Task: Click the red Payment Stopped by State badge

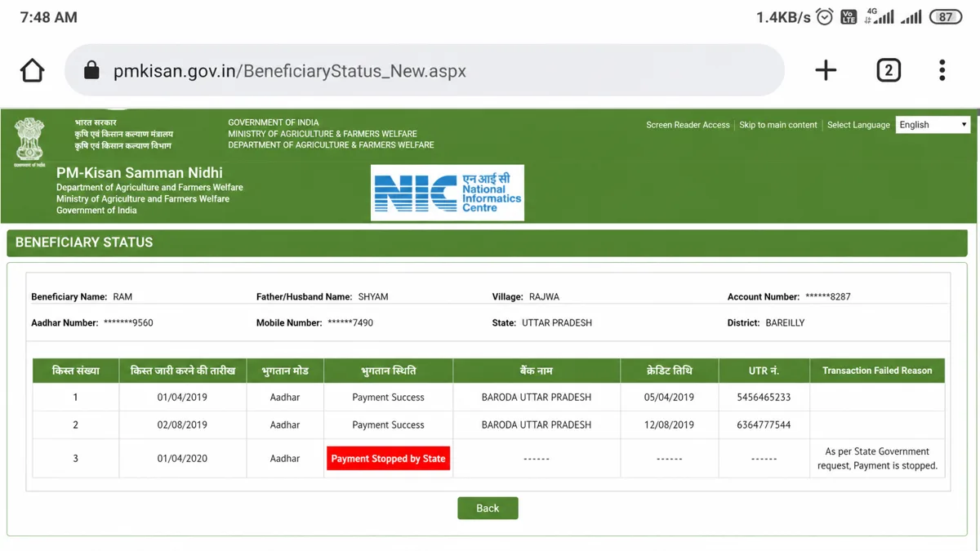Action: [388, 459]
